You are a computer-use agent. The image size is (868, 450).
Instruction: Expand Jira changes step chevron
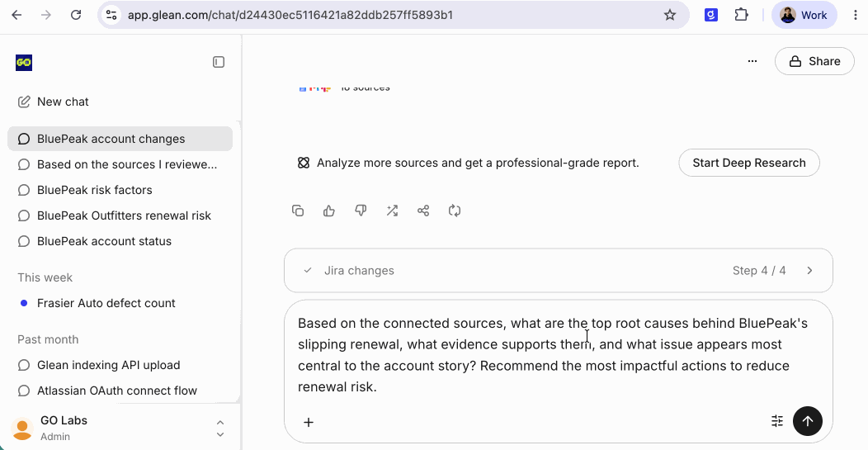pyautogui.click(x=810, y=271)
